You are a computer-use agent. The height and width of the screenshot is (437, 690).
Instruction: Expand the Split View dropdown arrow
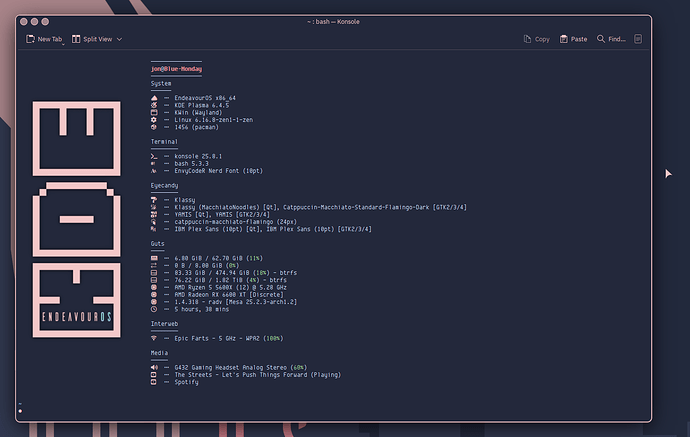(119, 39)
